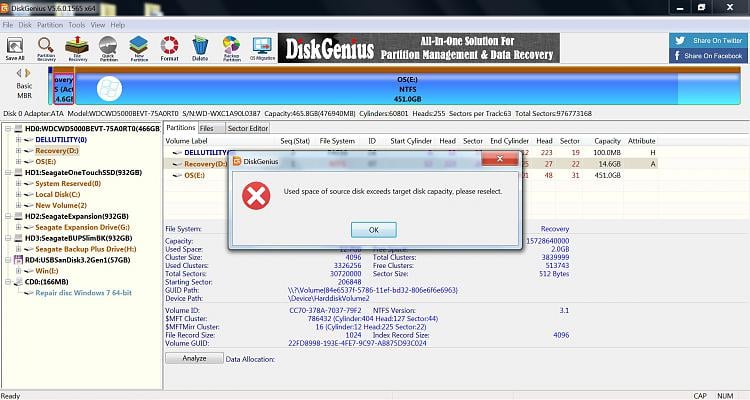Expand the OS(E:) tree node

[19, 162]
